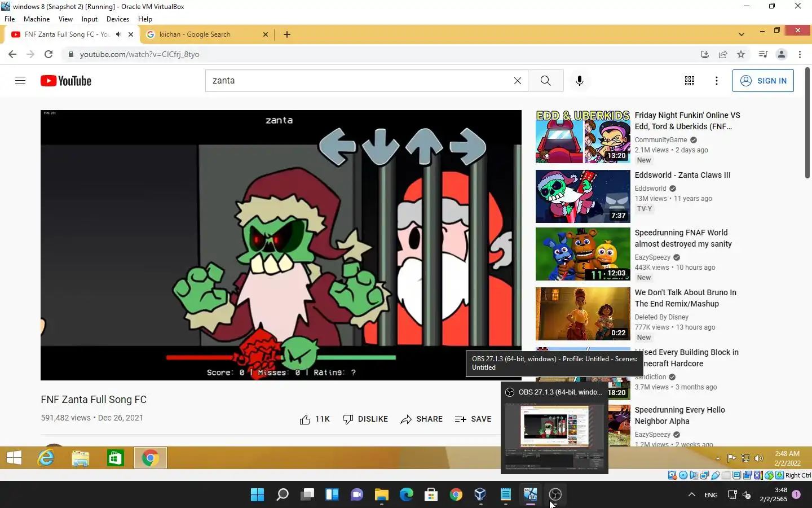Screen dimensions: 812x508
Task: Save the video to a playlist
Action: click(x=473, y=419)
